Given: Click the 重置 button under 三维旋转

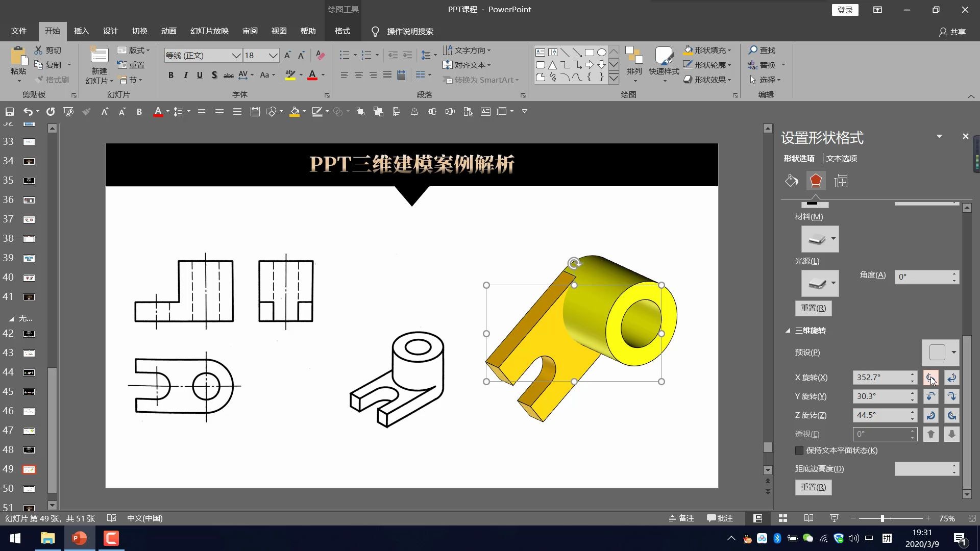Looking at the screenshot, I should click(x=813, y=487).
